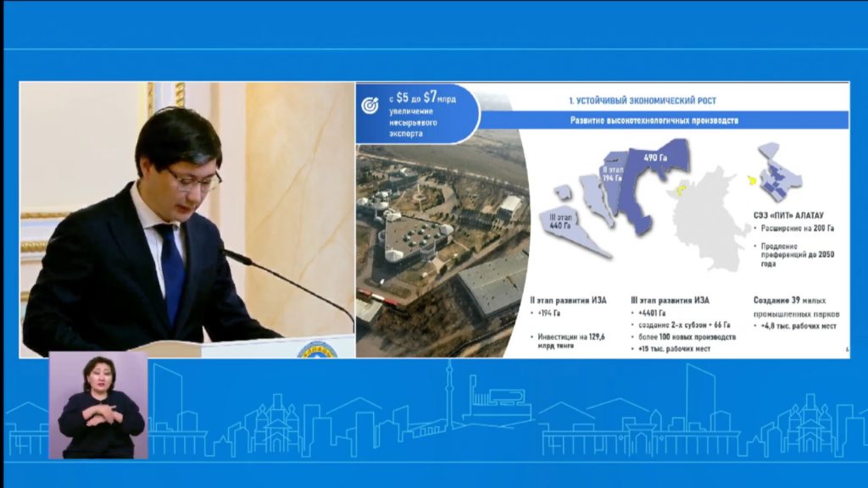The image size is (868, 488).
Task: Click the slide title 'Устойчивый экономический рост'
Action: pos(642,101)
